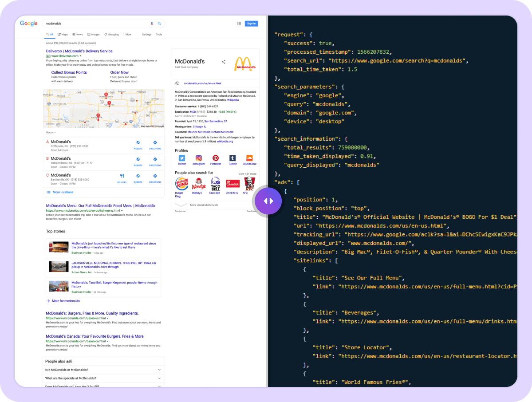Open Website for McDonald's Bartlesville

[138, 178]
